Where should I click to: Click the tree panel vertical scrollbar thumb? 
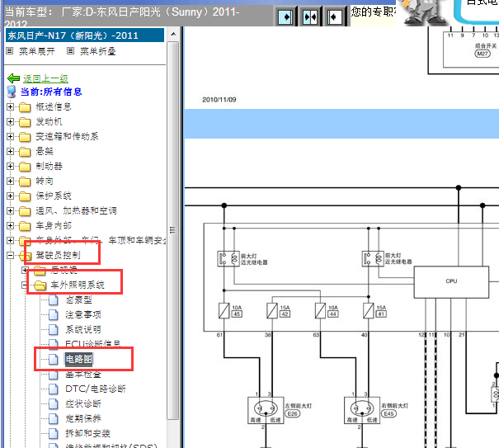[173, 230]
